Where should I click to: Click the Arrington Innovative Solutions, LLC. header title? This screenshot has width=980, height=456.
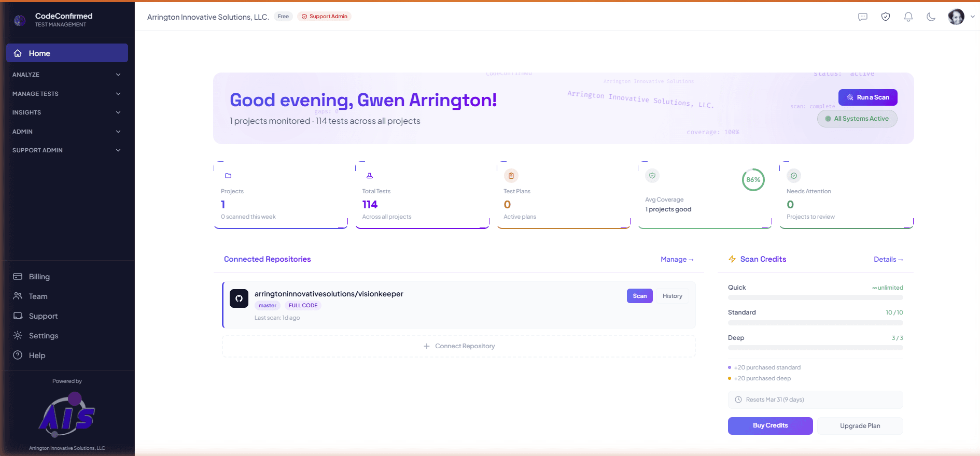[x=208, y=17]
